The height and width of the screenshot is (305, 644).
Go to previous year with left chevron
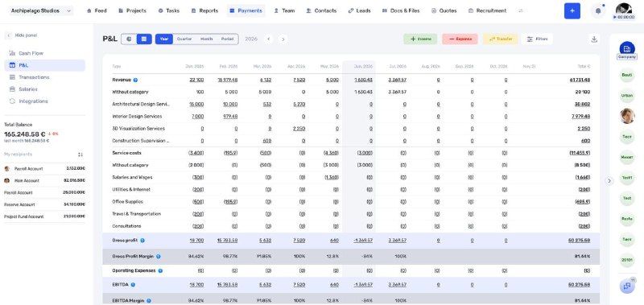pos(269,39)
